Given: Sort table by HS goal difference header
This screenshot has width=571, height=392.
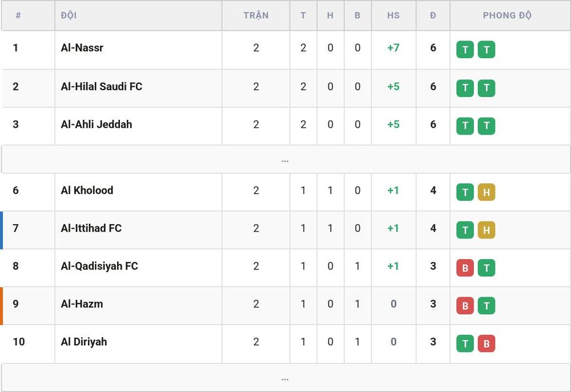Looking at the screenshot, I should pyautogui.click(x=393, y=15).
